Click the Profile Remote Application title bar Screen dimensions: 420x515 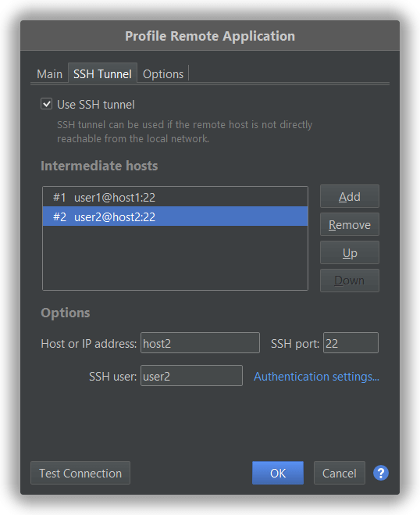[210, 36]
